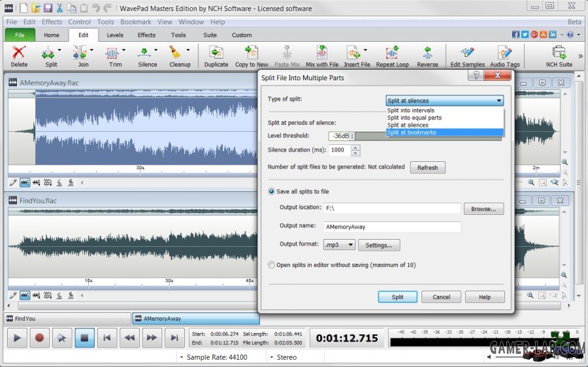Switch to the Effects ribbon tab
Viewport: 588px width, 367px height.
click(x=146, y=35)
